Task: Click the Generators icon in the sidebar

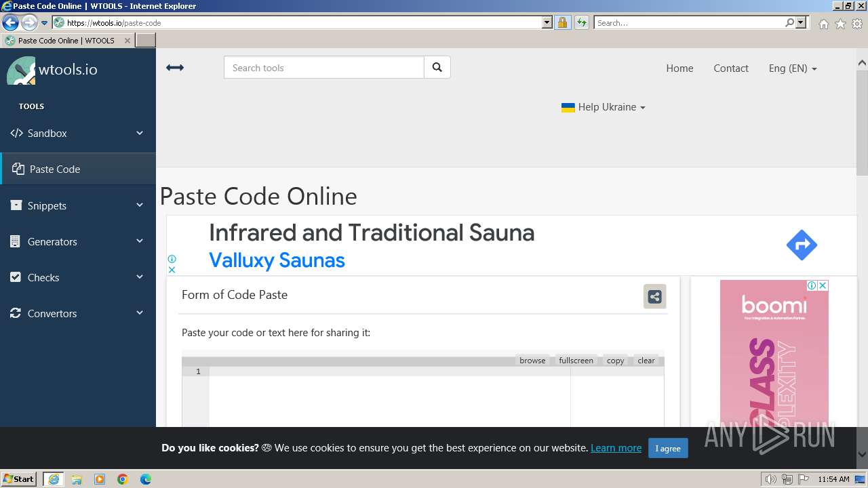Action: [x=16, y=241]
